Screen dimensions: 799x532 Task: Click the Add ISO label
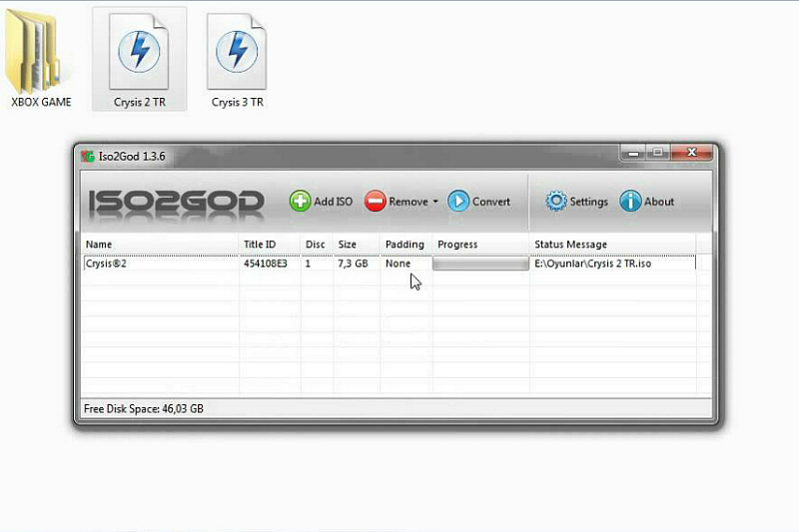[x=333, y=202]
